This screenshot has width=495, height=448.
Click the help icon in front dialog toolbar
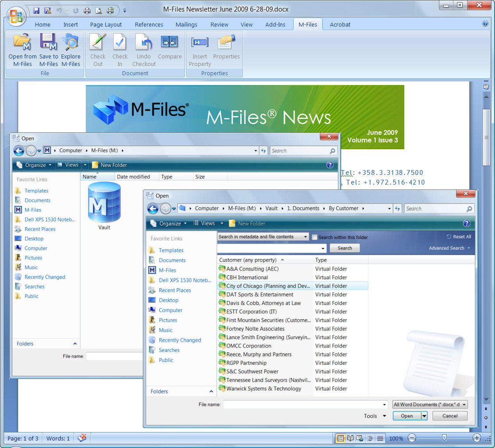coord(466,224)
